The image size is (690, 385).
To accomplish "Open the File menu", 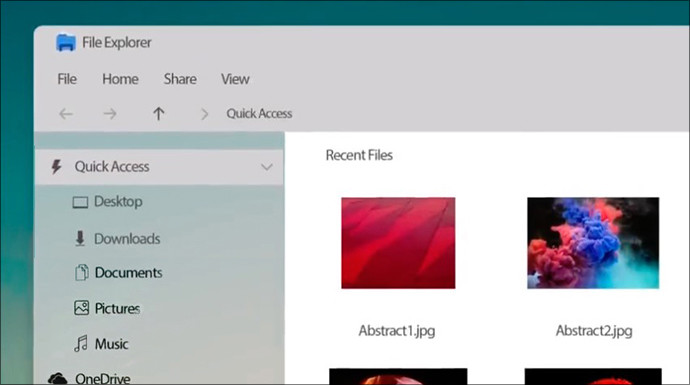I will point(67,79).
